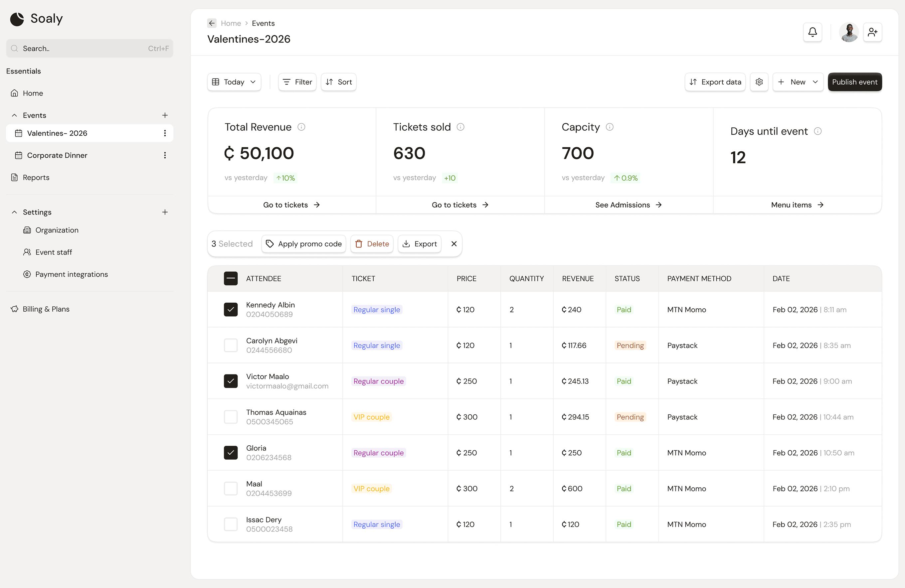The height and width of the screenshot is (588, 905).
Task: Add a setting using the plus next to Settings
Action: point(165,212)
